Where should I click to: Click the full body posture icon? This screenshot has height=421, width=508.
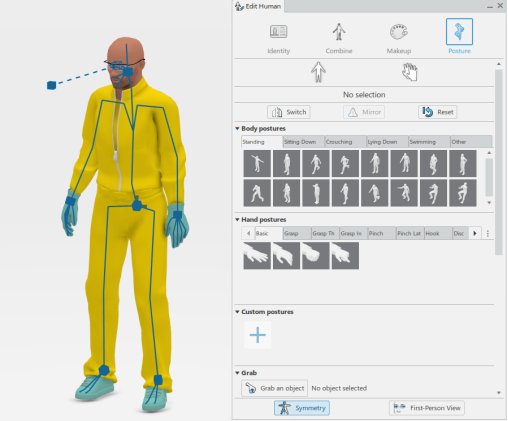[318, 72]
